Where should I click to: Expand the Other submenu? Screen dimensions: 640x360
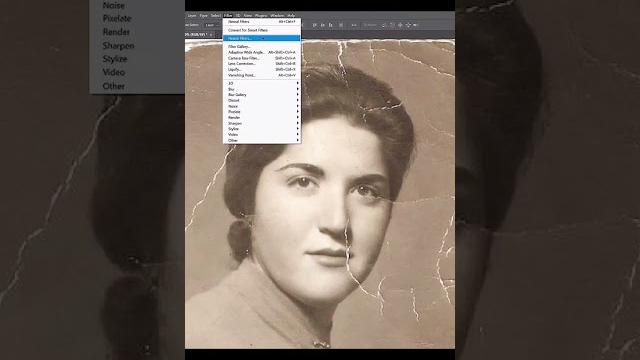tap(262, 140)
